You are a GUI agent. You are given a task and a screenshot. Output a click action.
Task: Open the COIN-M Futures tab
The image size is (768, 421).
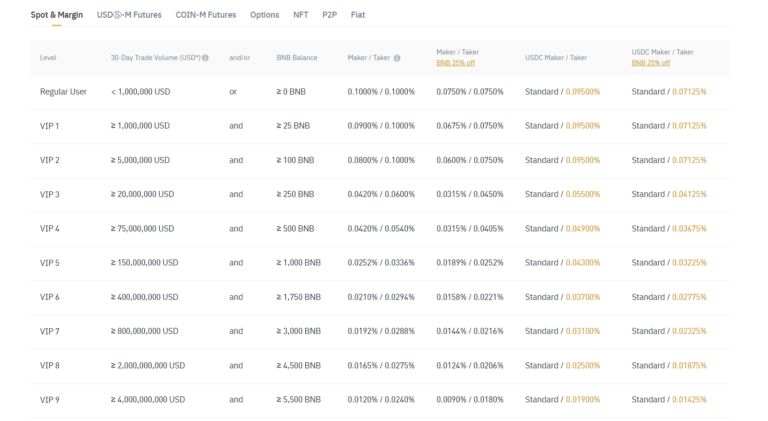tap(206, 15)
